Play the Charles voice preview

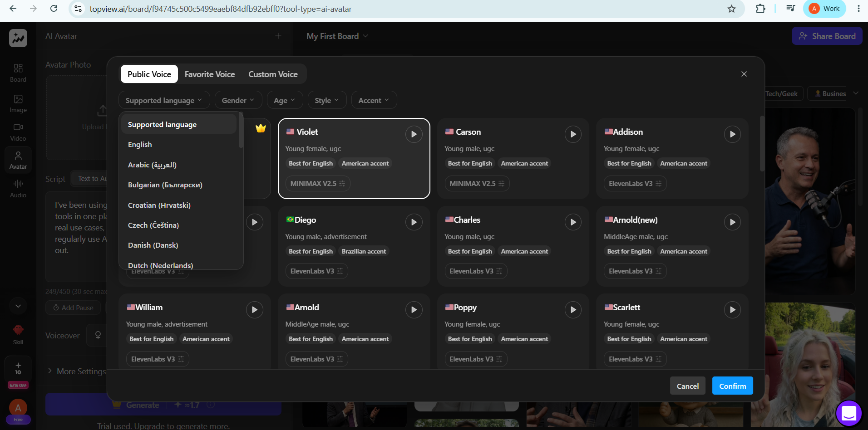(573, 222)
